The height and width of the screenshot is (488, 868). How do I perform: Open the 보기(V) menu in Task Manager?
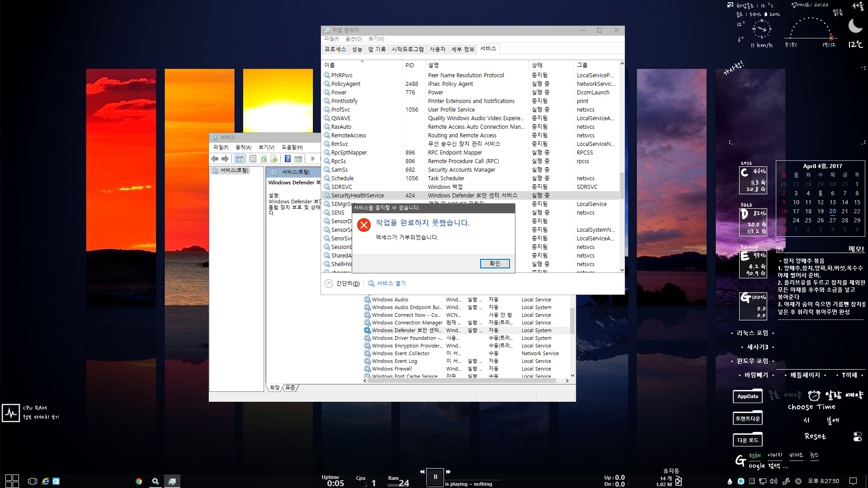[x=376, y=39]
